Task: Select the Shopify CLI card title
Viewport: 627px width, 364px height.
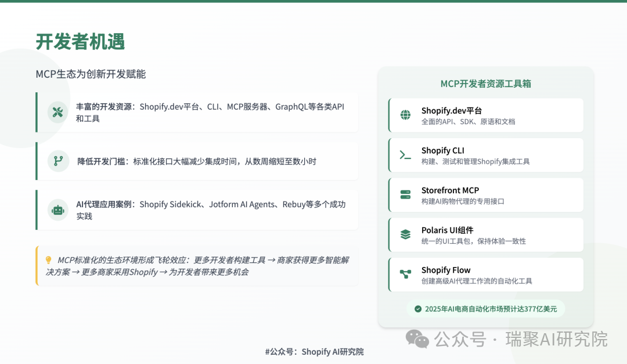Action: 442,151
